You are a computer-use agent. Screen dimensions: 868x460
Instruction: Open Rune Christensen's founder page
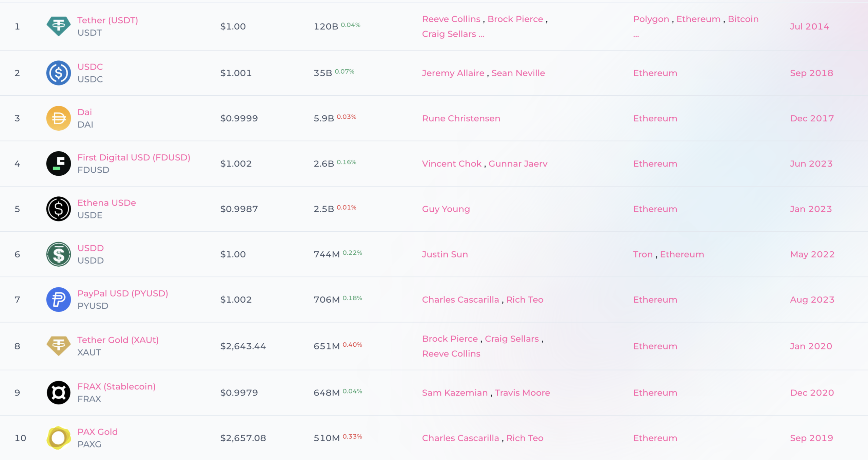point(461,118)
